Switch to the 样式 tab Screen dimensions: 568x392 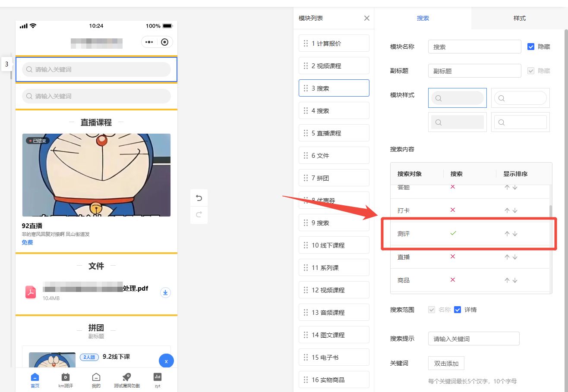(x=520, y=18)
